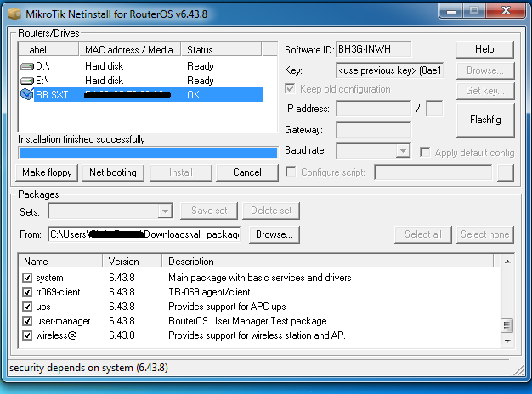Toggle Keep old configuration checkbox
This screenshot has width=532, height=394.
pyautogui.click(x=290, y=89)
